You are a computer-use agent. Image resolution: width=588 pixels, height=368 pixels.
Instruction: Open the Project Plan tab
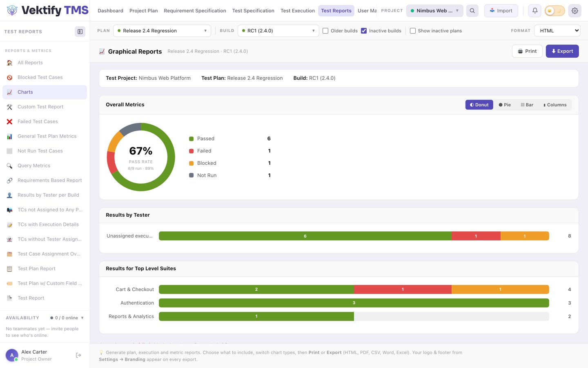[x=143, y=11]
